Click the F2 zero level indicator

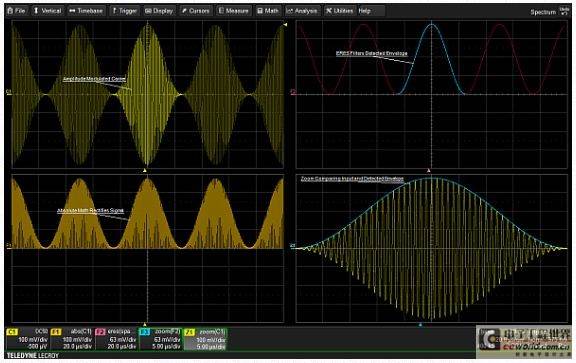(293, 92)
